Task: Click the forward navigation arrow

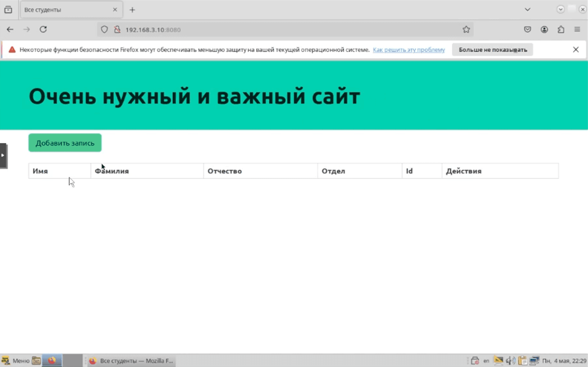Action: [27, 29]
